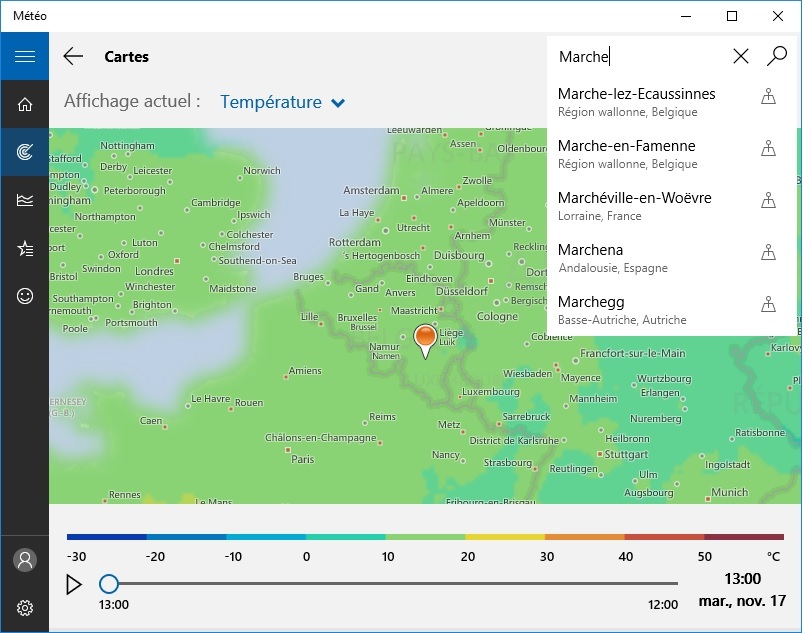This screenshot has height=633, width=803.
Task: Play the map timeline animation
Action: point(74,584)
